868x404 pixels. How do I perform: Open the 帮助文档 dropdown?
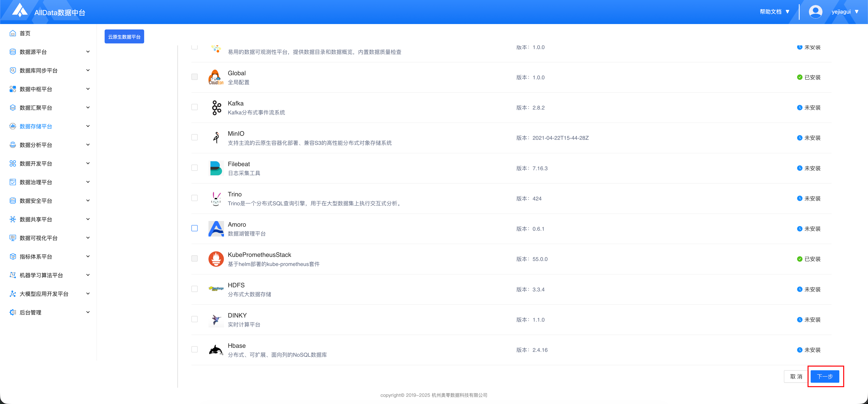[774, 12]
